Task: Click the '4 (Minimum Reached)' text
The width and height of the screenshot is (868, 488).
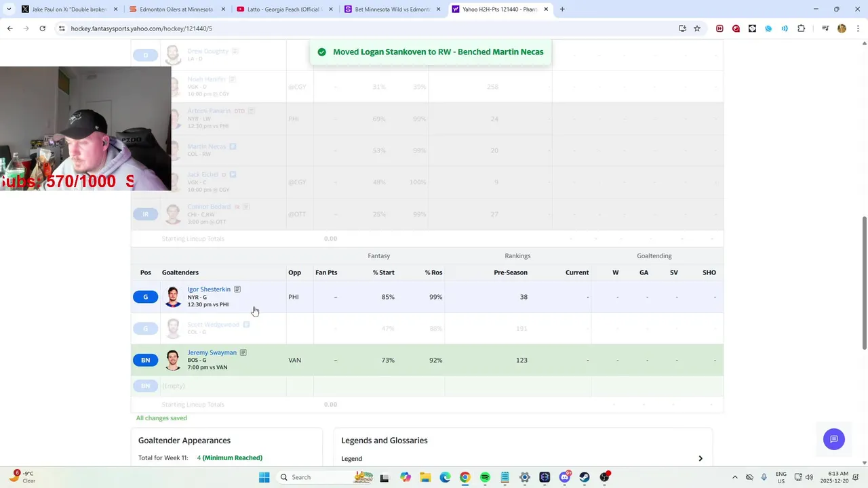Action: tap(230, 458)
